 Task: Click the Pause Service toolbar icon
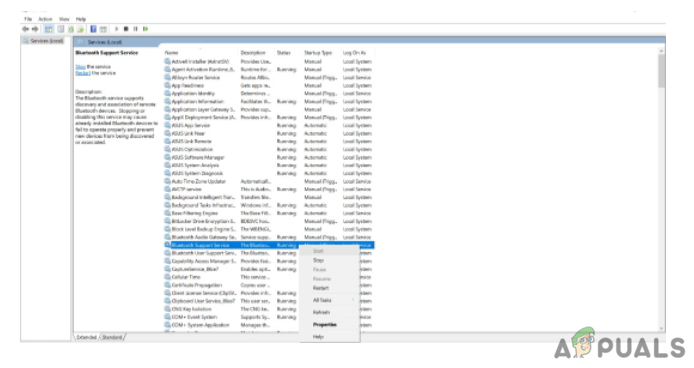click(x=135, y=29)
